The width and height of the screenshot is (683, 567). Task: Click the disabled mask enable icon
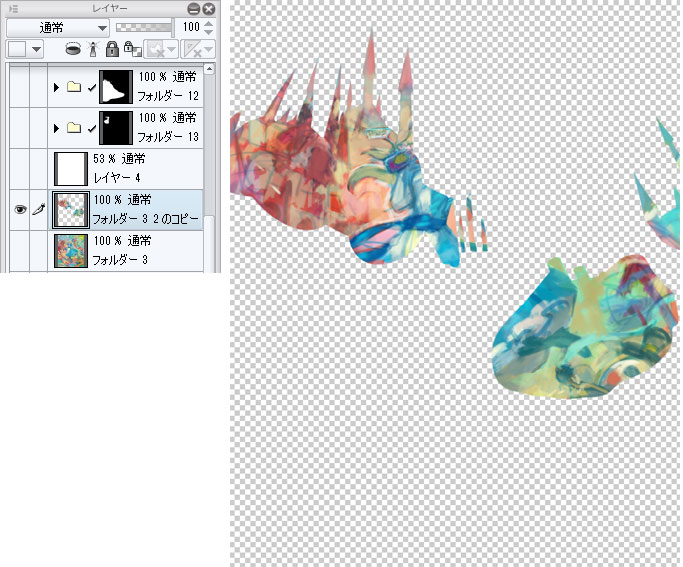coord(155,49)
